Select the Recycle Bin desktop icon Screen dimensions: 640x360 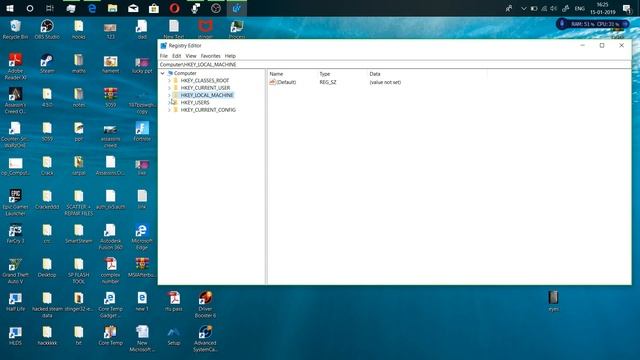tap(16, 30)
